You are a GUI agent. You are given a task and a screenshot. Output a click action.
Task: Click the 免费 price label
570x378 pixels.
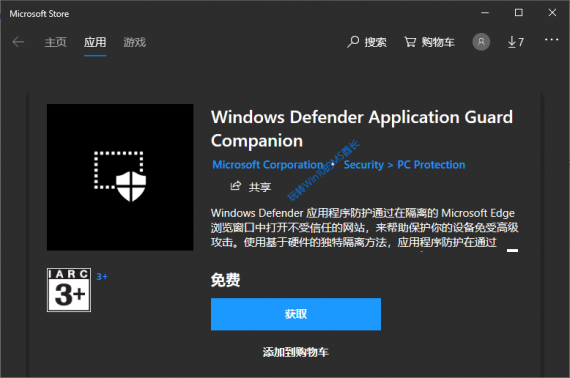(x=225, y=280)
